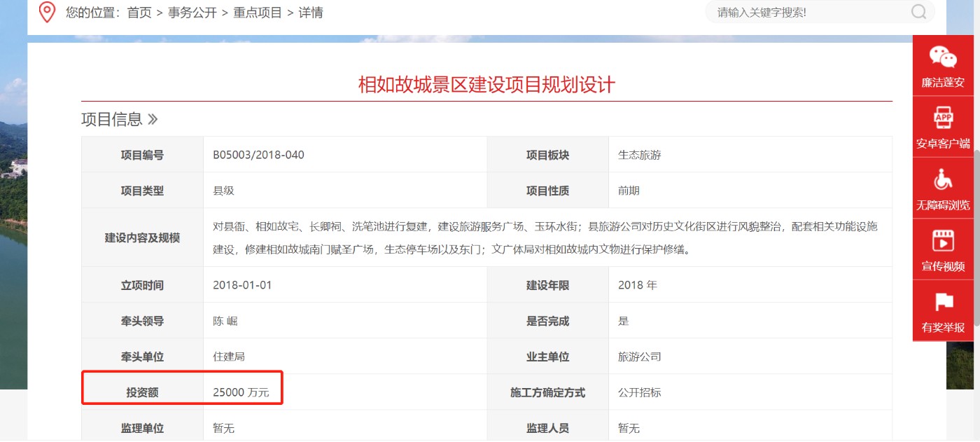Click the 25000 万元 investment value
Viewport: 980px width, 442px height.
[x=241, y=392]
